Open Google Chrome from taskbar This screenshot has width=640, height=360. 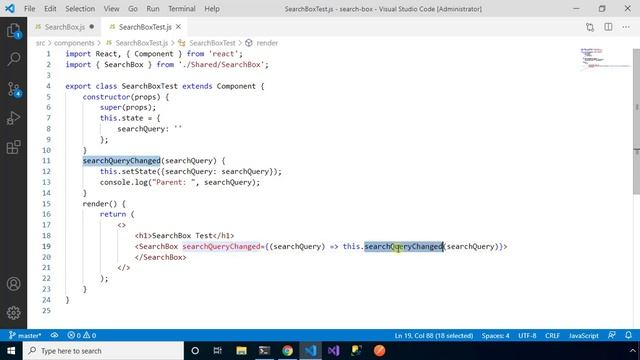pos(287,351)
